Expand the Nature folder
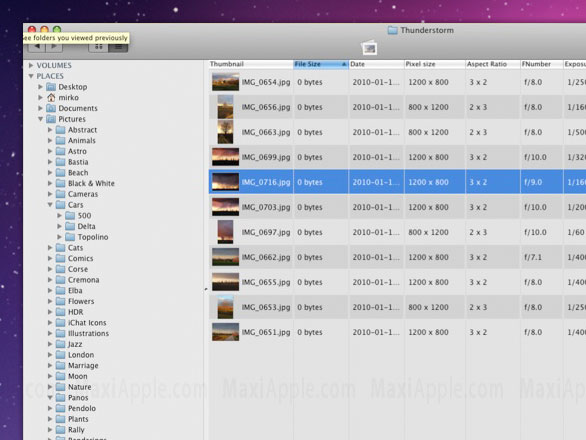 (x=50, y=387)
